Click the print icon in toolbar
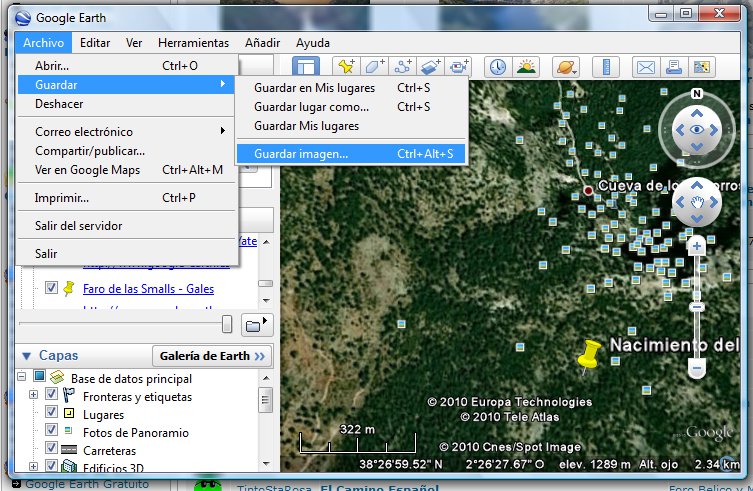The width and height of the screenshot is (753, 491). click(x=674, y=67)
